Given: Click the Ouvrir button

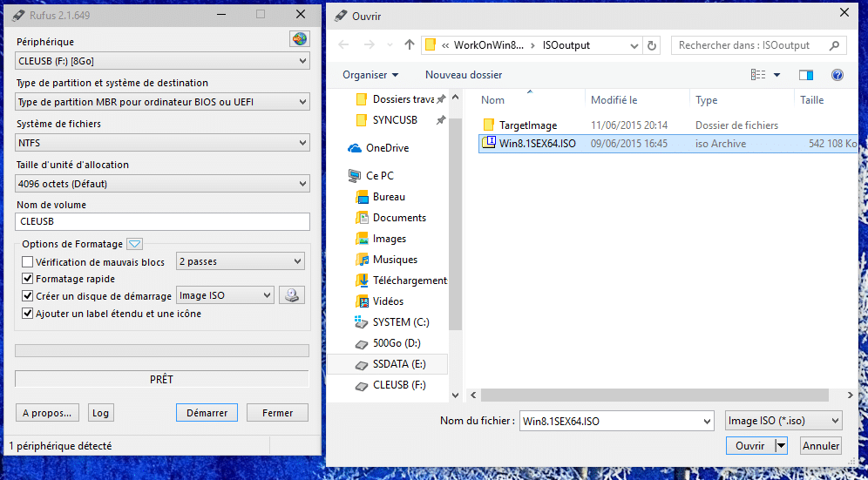Looking at the screenshot, I should point(750,446).
